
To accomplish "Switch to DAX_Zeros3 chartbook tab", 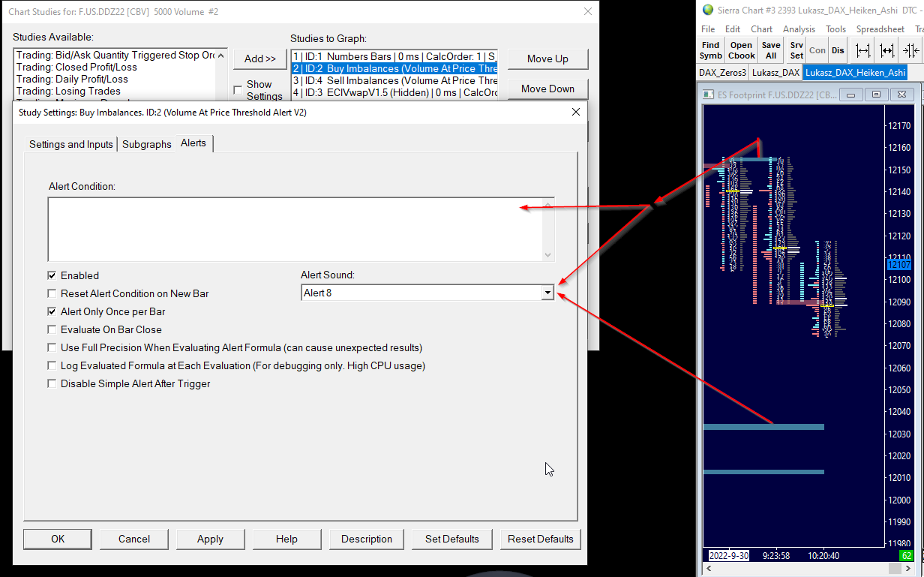I will [x=722, y=73].
